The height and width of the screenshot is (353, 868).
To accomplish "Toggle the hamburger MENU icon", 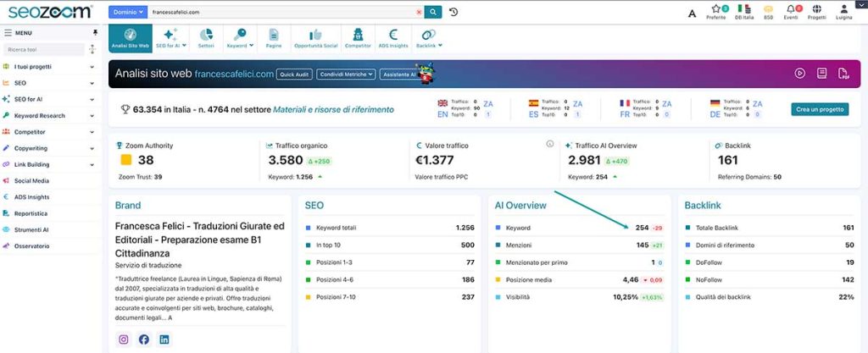I will [8, 33].
